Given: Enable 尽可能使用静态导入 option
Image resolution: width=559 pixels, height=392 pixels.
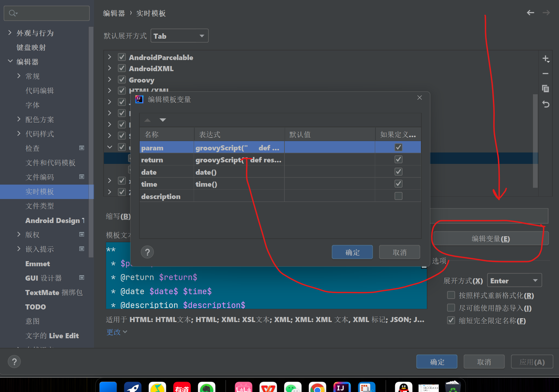Looking at the screenshot, I should coord(451,308).
